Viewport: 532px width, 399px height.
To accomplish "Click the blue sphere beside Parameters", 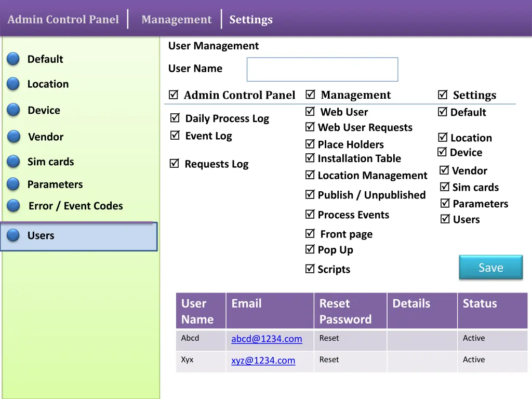I will point(14,184).
